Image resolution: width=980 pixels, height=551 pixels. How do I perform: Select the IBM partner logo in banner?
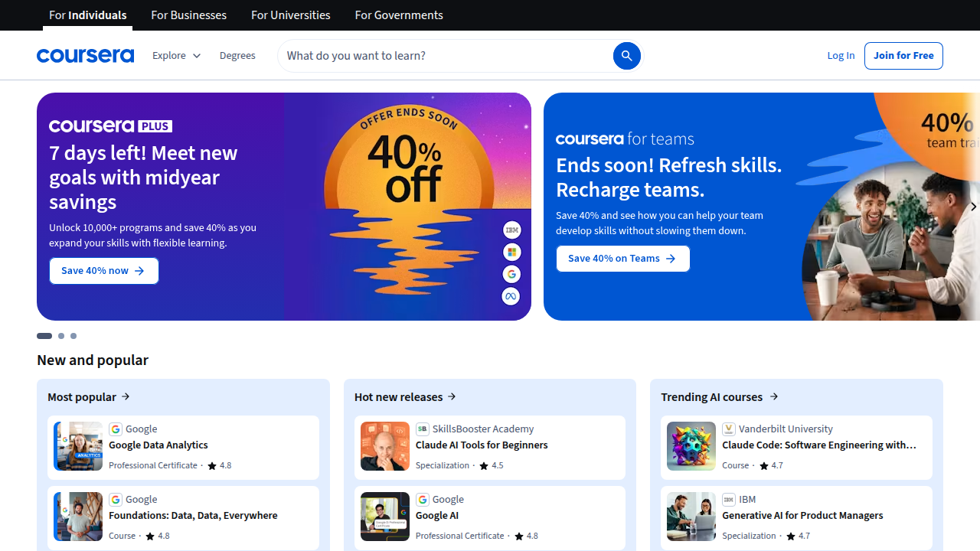tap(511, 230)
